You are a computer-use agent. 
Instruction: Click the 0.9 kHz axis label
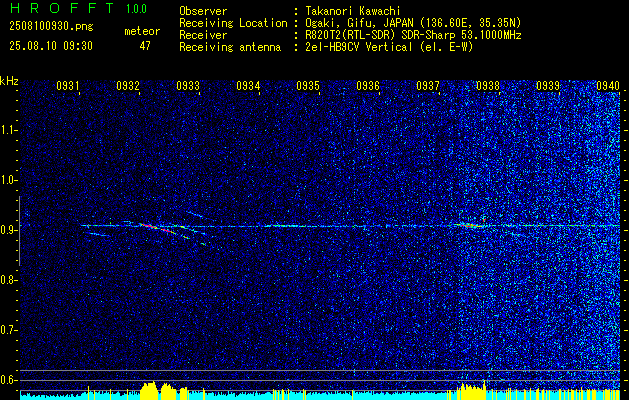(8, 230)
